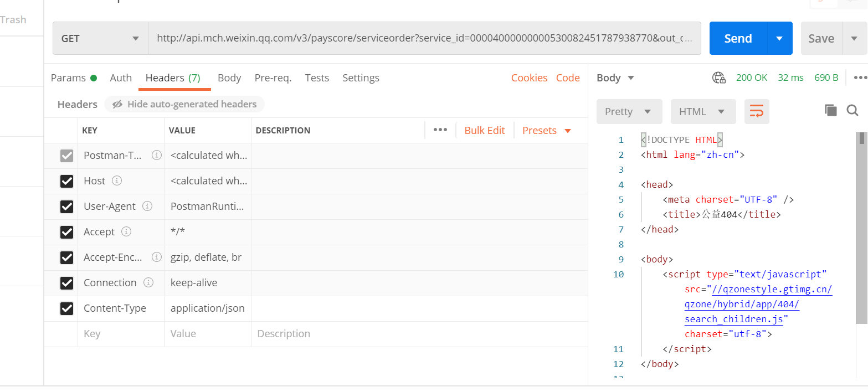Screen dimensions: 868x392
Task: Click the info icon beside Accept header
Action: (126, 232)
